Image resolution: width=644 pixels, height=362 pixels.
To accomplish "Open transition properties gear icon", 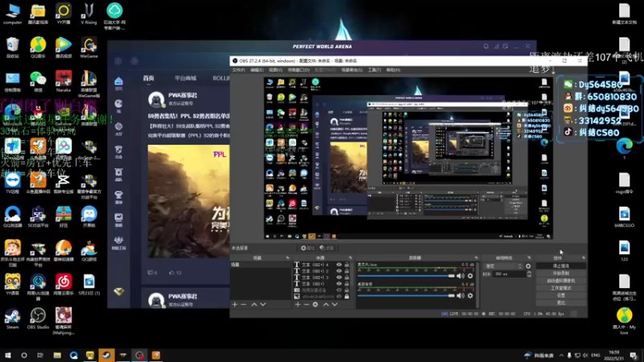I will click(x=528, y=266).
